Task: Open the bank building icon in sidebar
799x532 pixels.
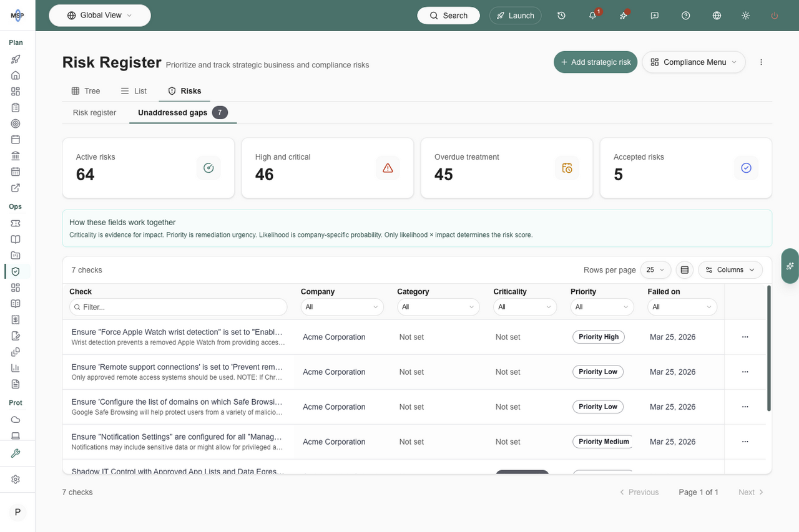Action: pos(16,155)
